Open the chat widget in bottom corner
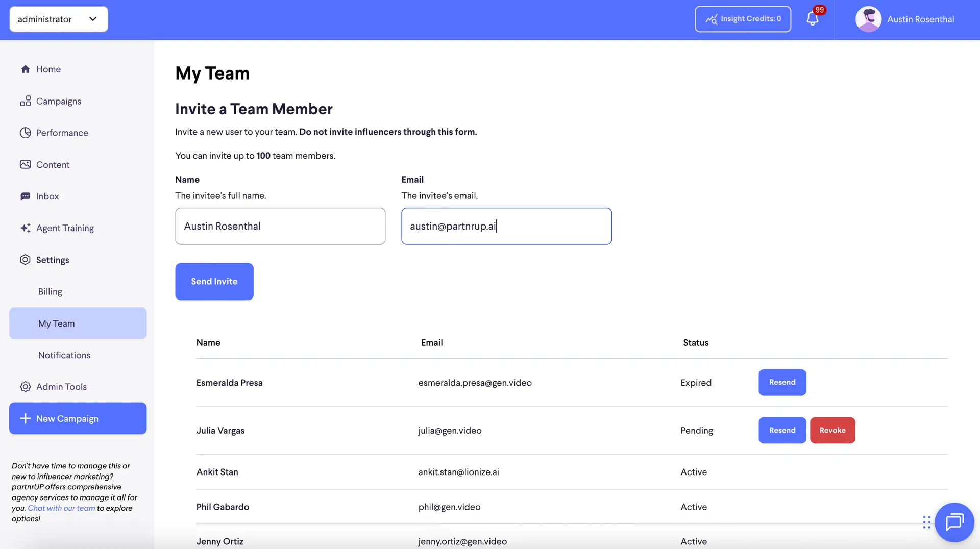This screenshot has width=980, height=549. point(954,522)
